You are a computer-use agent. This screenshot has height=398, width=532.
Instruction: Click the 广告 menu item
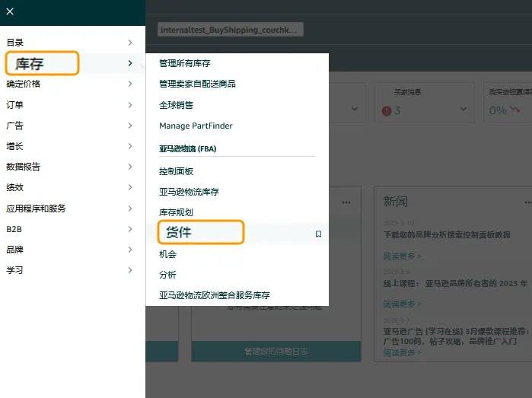click(x=14, y=126)
